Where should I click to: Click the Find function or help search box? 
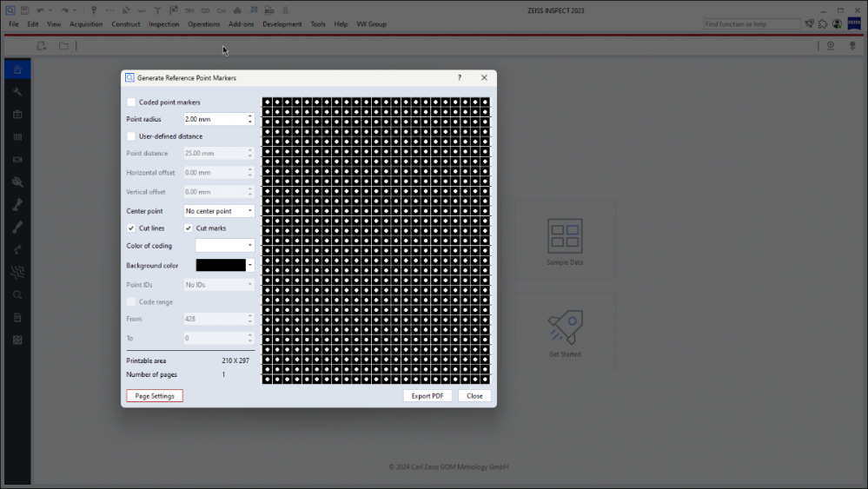(x=752, y=23)
